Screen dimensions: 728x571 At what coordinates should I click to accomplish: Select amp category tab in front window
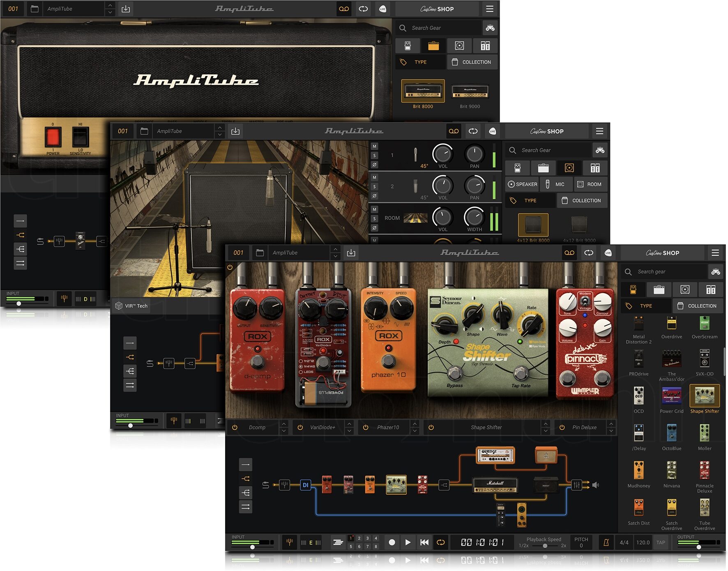[x=659, y=289]
